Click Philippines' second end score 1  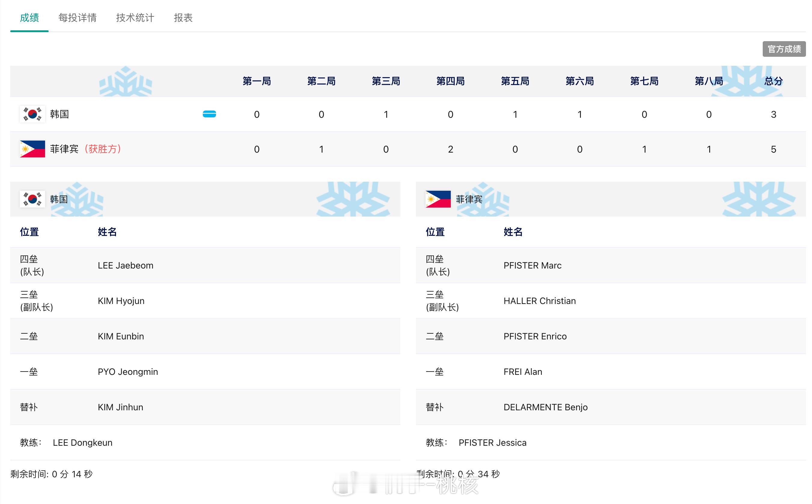coord(322,149)
